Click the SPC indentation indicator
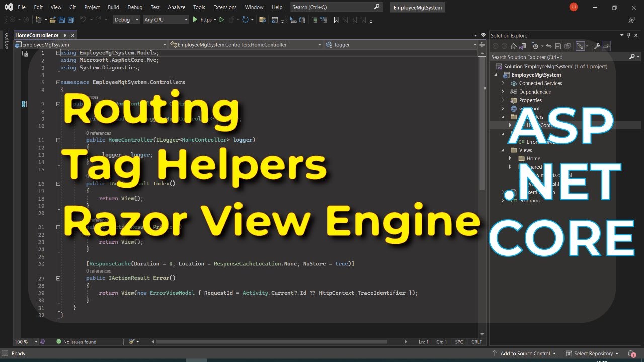 coord(459,342)
